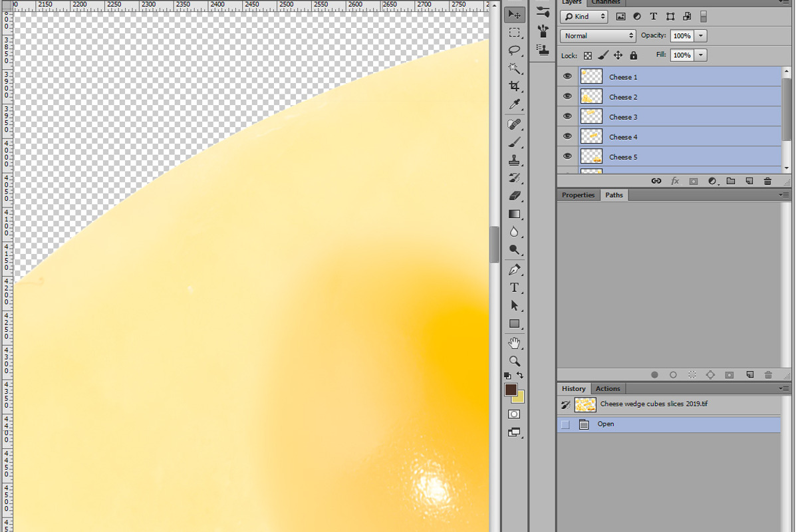Select the Rectangular Marquee tool
The width and height of the screenshot is (798, 532).
(x=514, y=33)
